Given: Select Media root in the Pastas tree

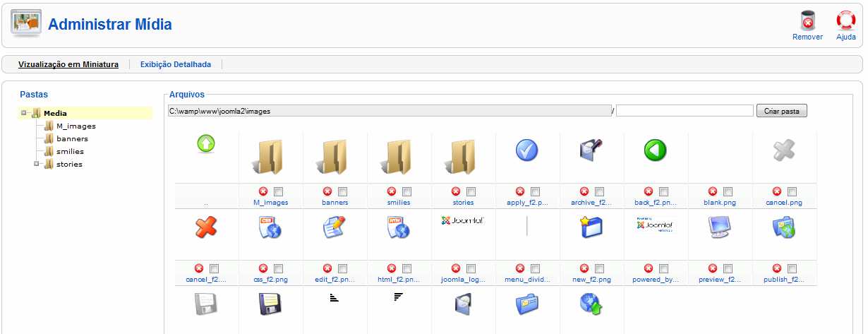Looking at the screenshot, I should click(x=55, y=113).
